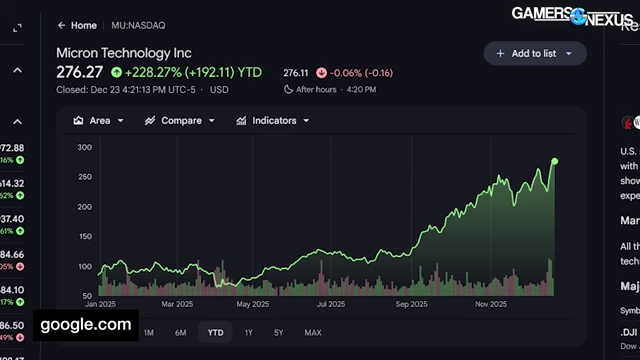
Task: Click the after hours price 276.11
Action: [x=296, y=73]
